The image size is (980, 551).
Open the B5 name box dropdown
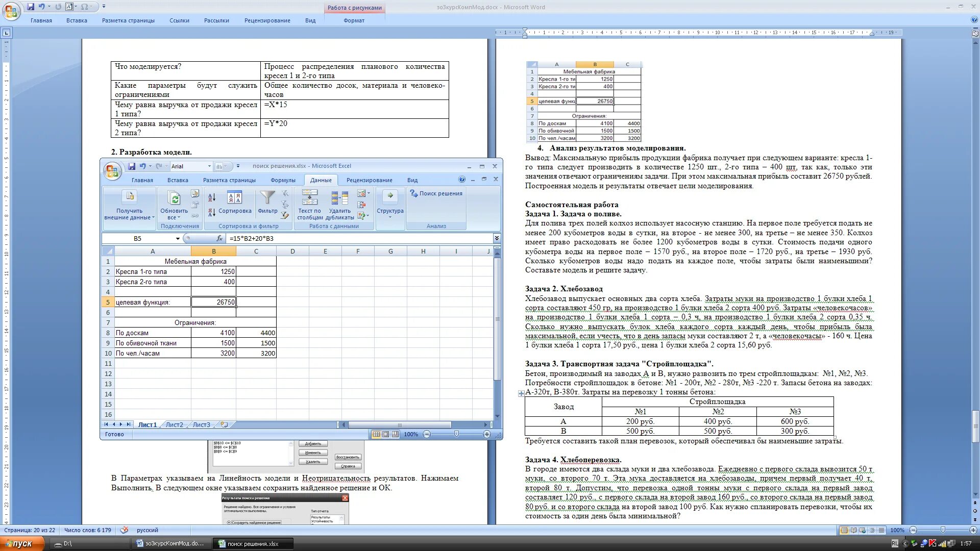click(178, 238)
